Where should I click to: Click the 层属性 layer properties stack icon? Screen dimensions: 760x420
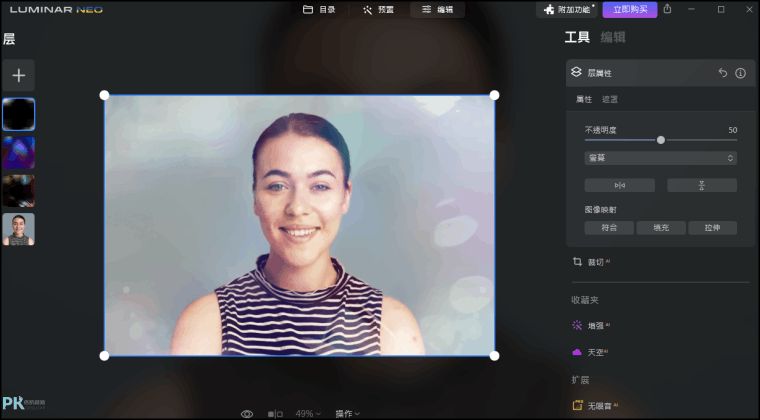point(576,72)
